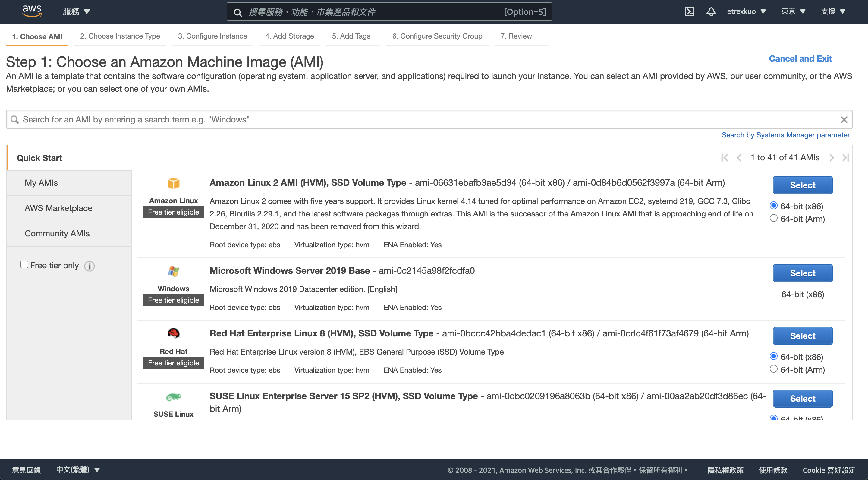The height and width of the screenshot is (480, 868).
Task: Click Free tier eligible badge under Amazon Linux
Action: click(174, 212)
